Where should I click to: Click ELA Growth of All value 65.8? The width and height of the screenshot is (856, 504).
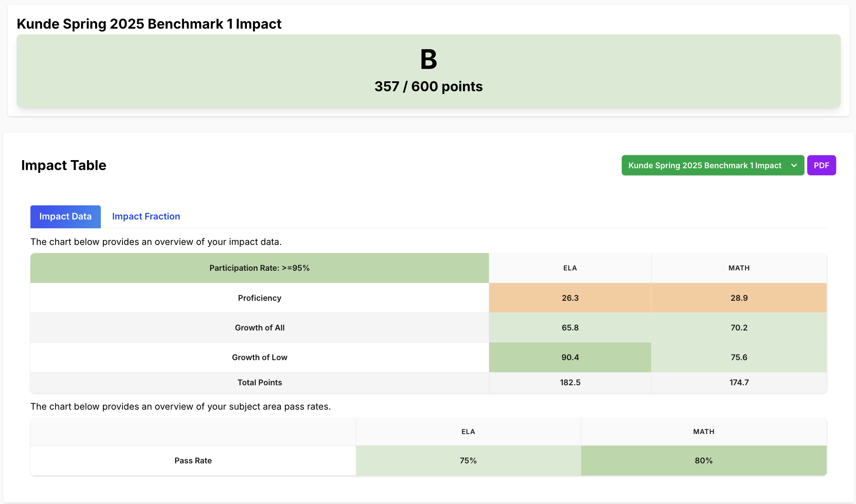click(570, 328)
